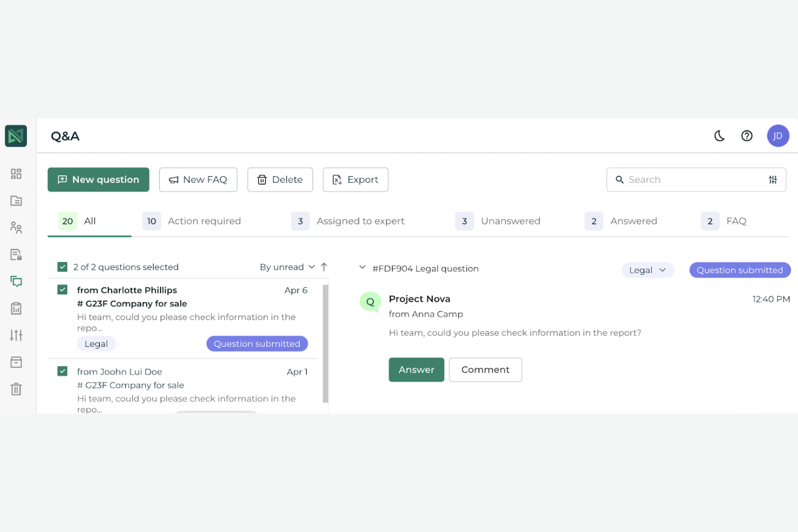Image resolution: width=798 pixels, height=532 pixels.
Task: Open the Legal category dropdown
Action: coord(648,270)
